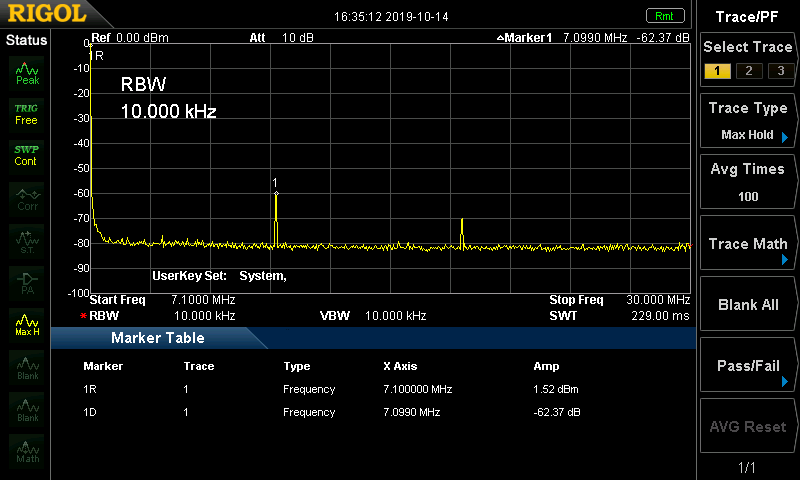Viewport: 800px width, 480px height.
Task: Click the PA preamplifier status icon
Action: point(26,283)
